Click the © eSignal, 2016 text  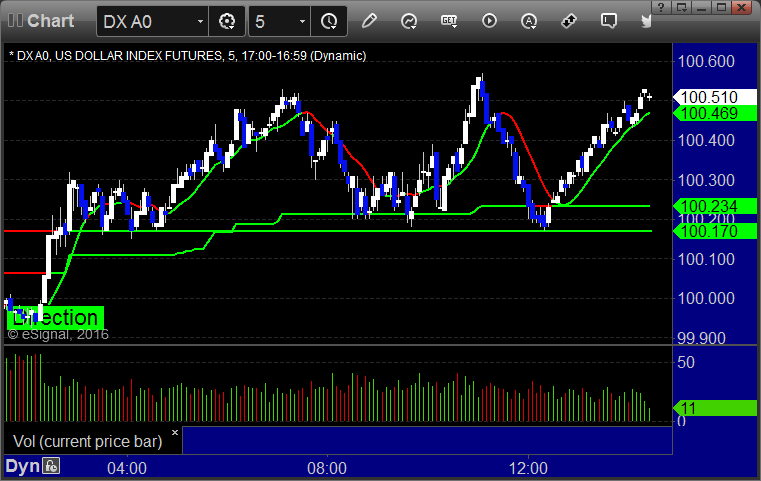[x=58, y=334]
